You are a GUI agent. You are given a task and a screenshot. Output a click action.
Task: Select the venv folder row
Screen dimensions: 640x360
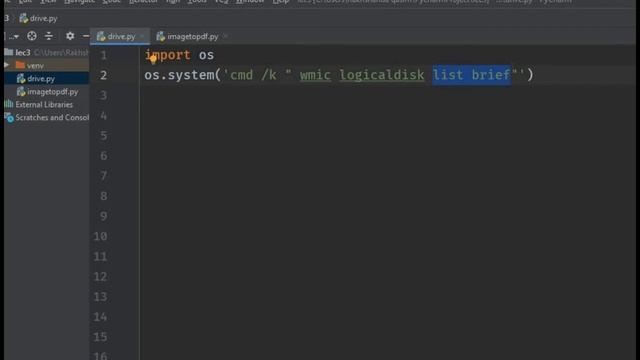[47, 65]
